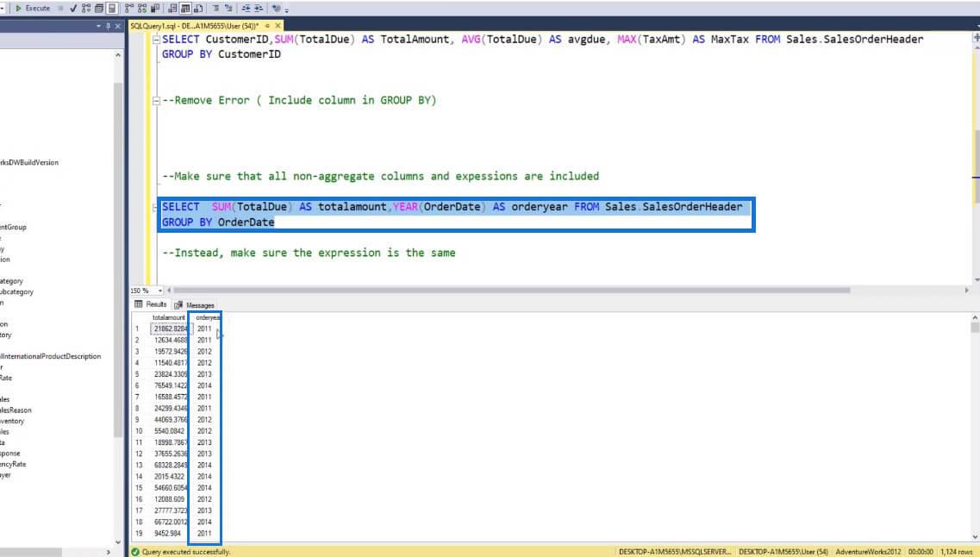980x557 pixels.
Task: Select totalamount cell 76549.1422 in row 6
Action: pos(170,385)
